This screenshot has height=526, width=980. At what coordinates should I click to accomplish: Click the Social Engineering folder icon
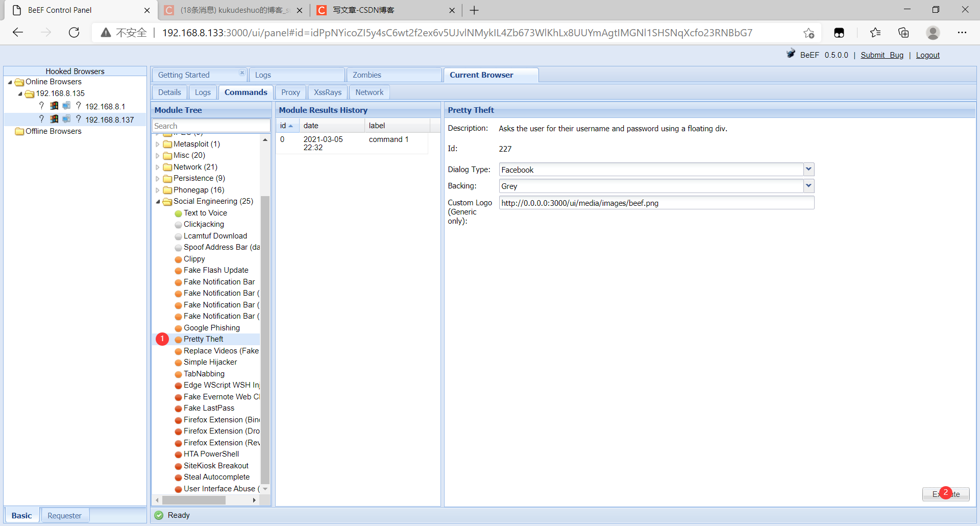click(x=167, y=202)
